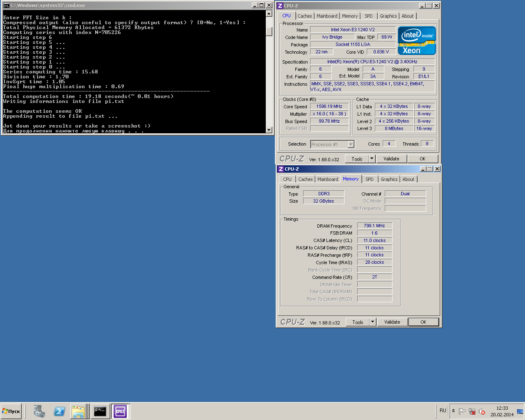Screen dimensions: 525x420
Task: Open Caches tab in top CPU-Z window
Action: [305, 16]
